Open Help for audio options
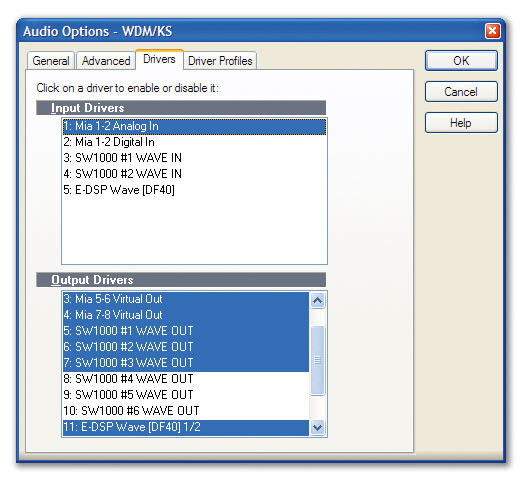This screenshot has width=524, height=486. point(461,123)
